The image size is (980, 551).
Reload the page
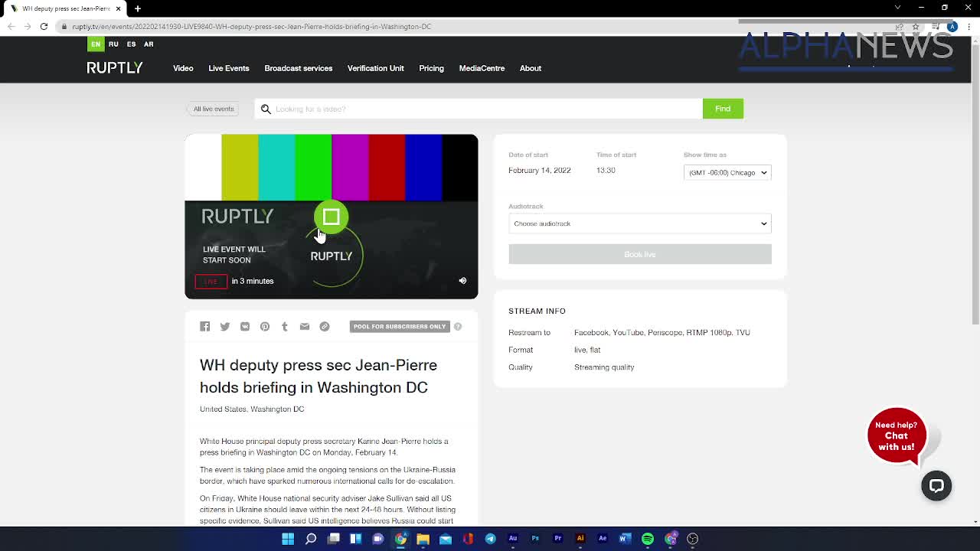click(44, 27)
